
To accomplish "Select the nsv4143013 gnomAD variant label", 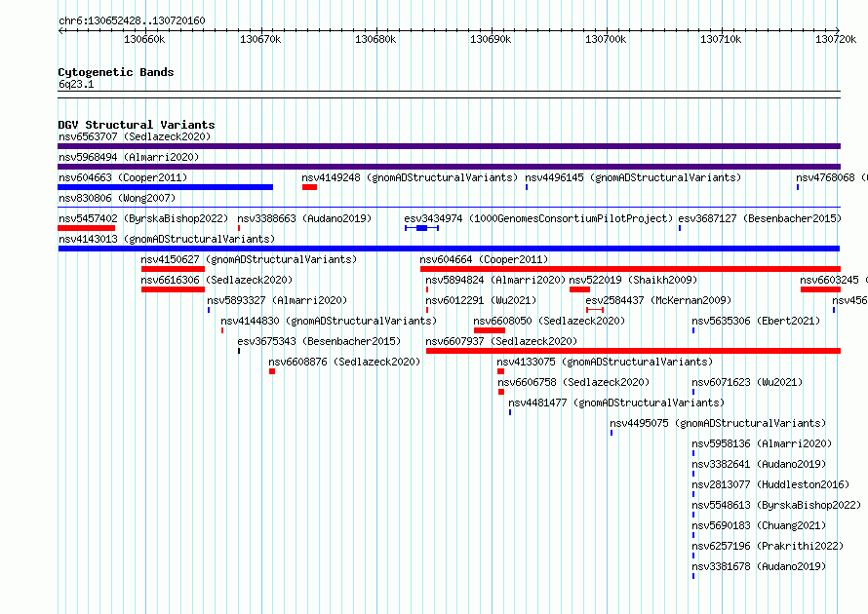I will pos(167,239).
